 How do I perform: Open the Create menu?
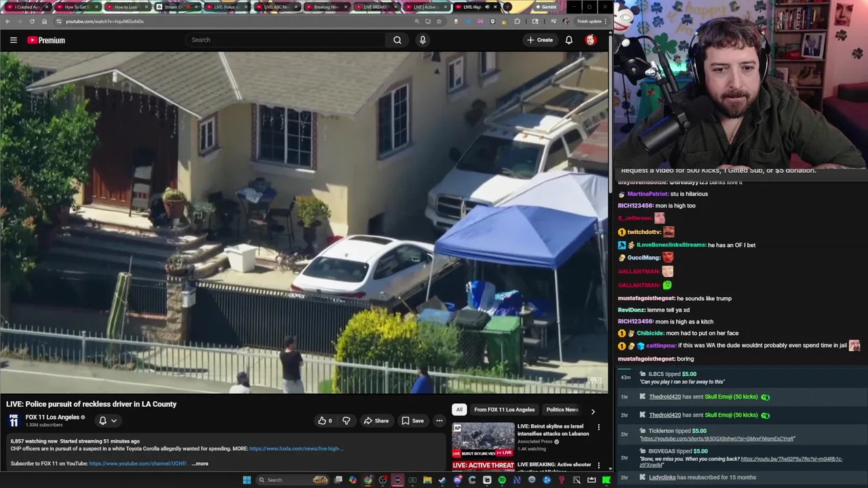[540, 40]
